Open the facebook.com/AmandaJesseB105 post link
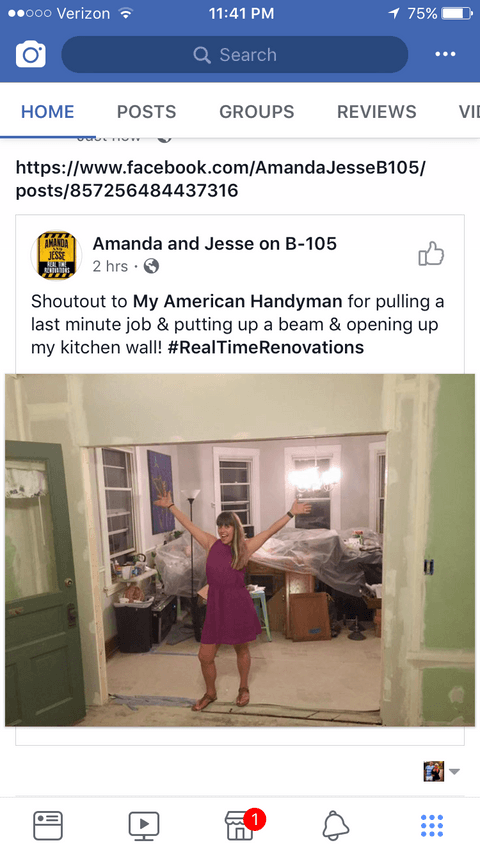 [x=221, y=179]
